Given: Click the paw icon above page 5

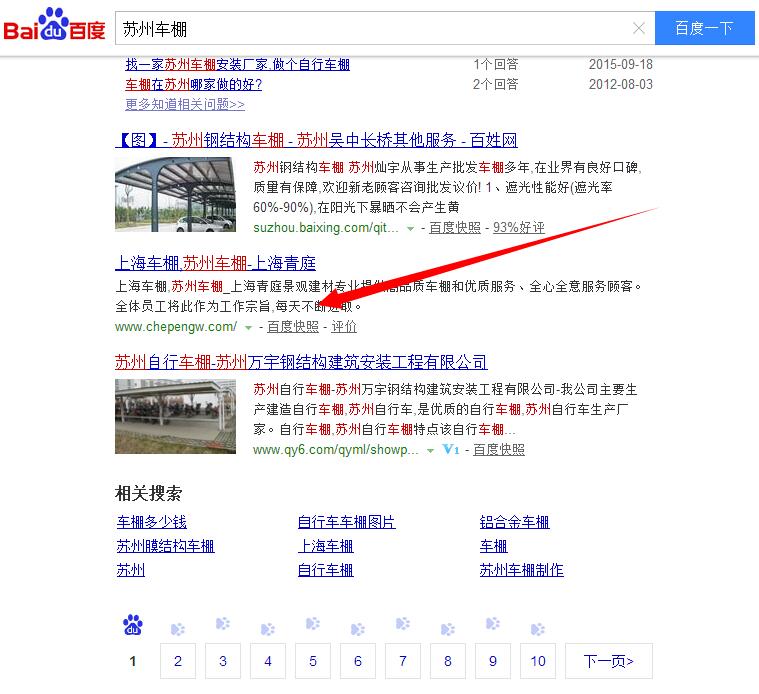Looking at the screenshot, I should pos(313,623).
